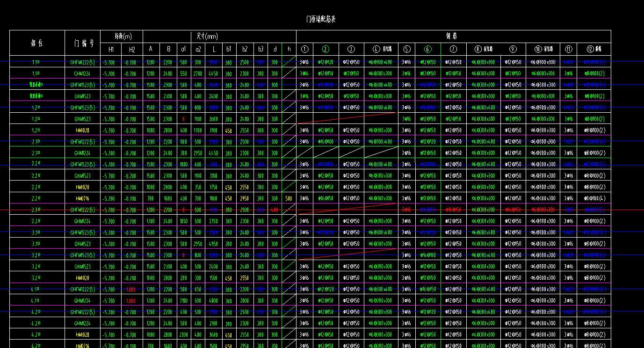Click L value 3600 in 4.2 HM1020 row
This screenshot has height=348, width=644.
[x=213, y=335]
